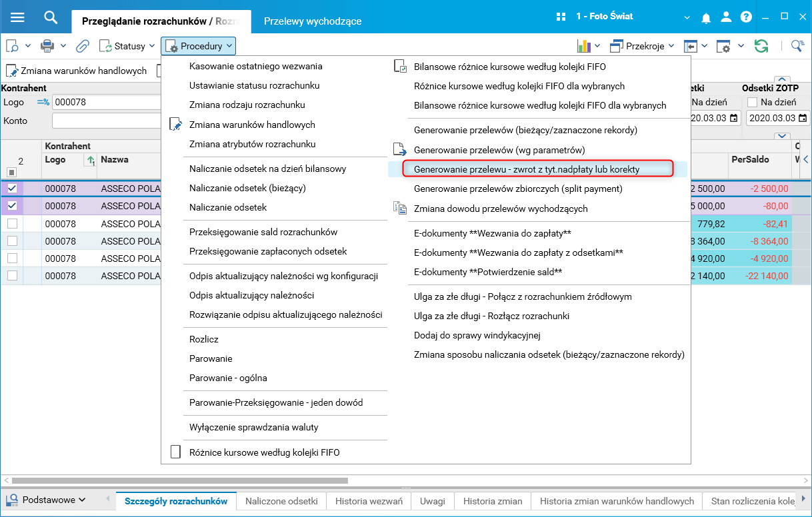Open the help question mark icon
Viewport: 812px width, 517px height.
[746, 17]
